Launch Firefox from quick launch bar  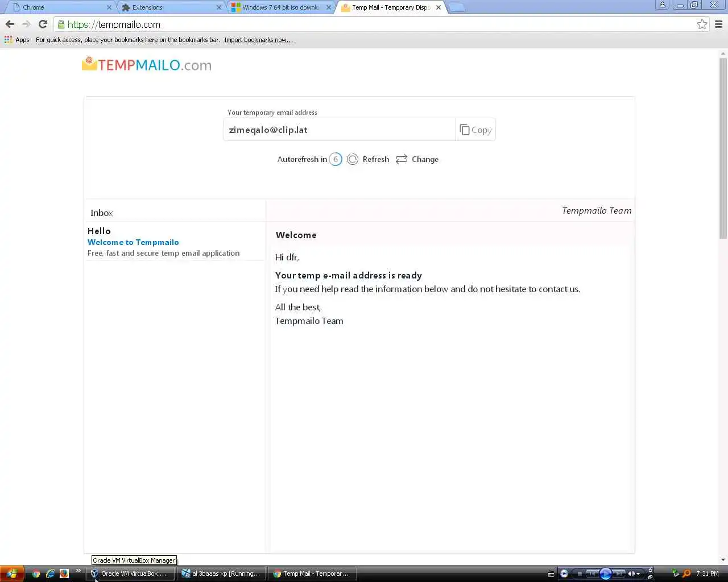[64, 573]
